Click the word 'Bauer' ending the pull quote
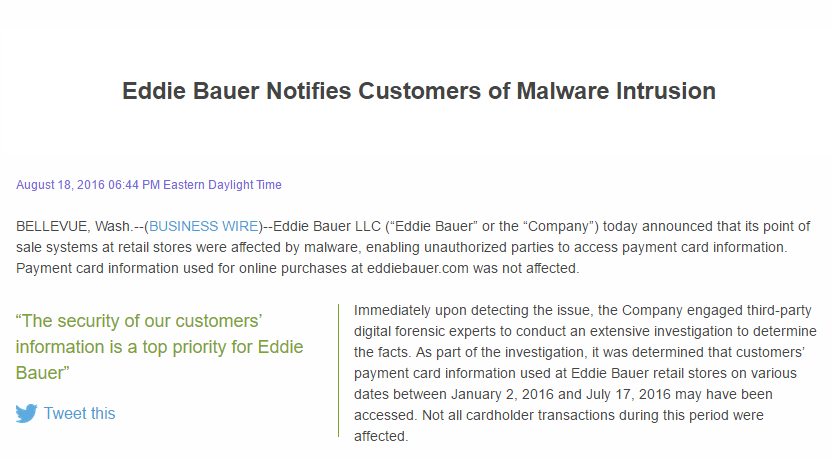Screen dimensions: 833x459 click(x=42, y=373)
